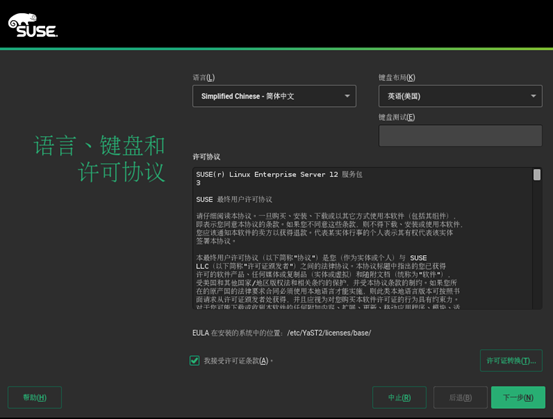Viewport: 553px width, 419px height.
Task: Click the 下一步(N) next button
Action: 518,397
